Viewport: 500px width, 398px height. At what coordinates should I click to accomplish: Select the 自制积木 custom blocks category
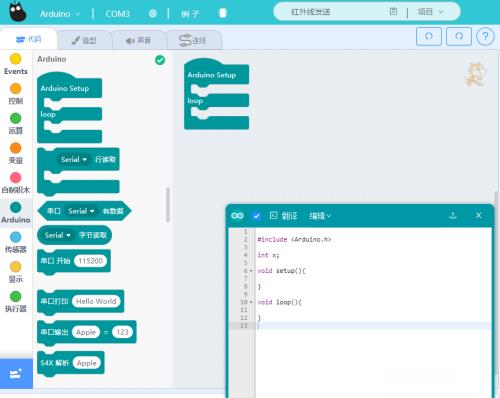tap(16, 183)
